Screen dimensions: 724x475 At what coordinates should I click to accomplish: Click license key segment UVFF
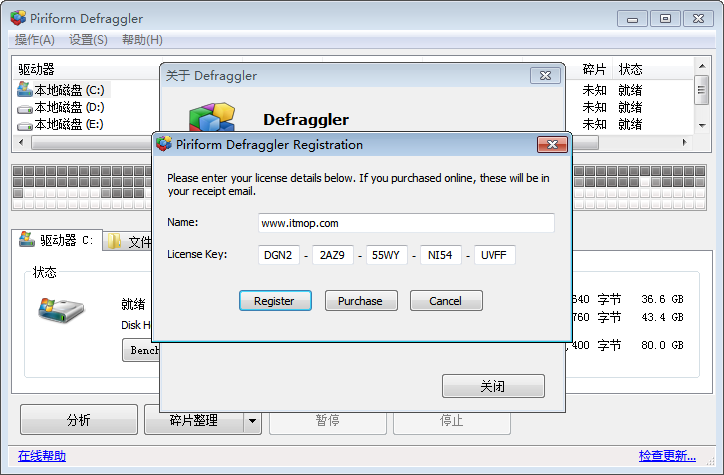495,255
